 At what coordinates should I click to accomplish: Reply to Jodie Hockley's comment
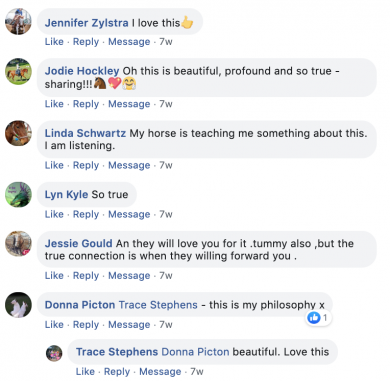click(86, 104)
